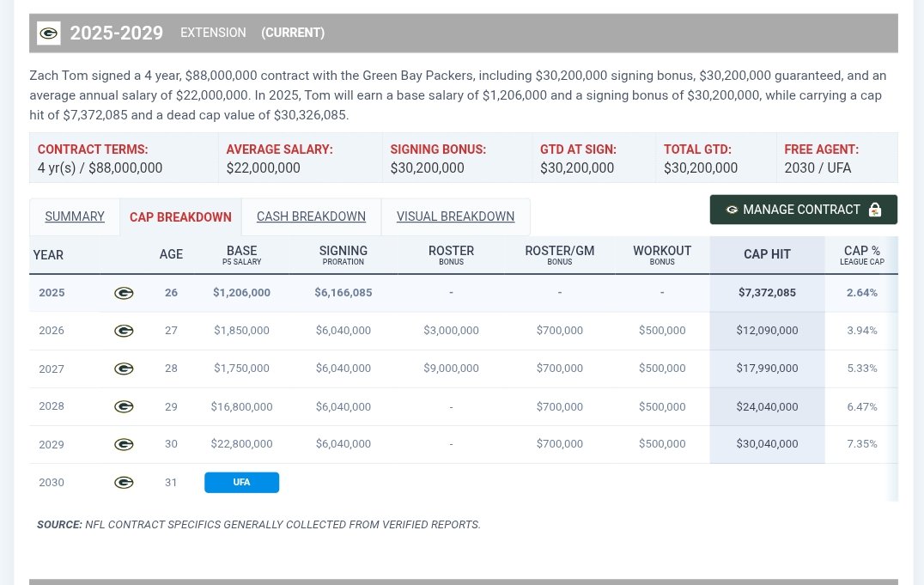Click the 2026 base salary $1,850,000
Image resolution: width=924 pixels, height=585 pixels.
tap(241, 330)
